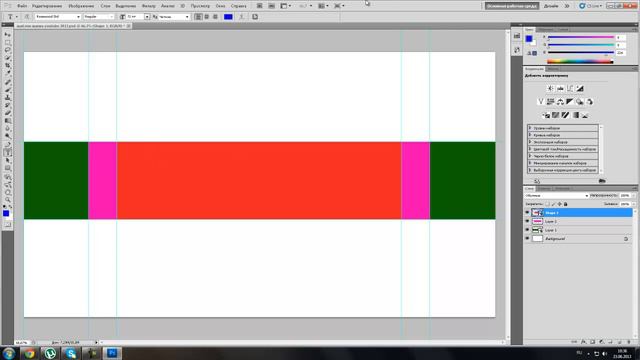The width and height of the screenshot is (640, 360).
Task: Select the Eraser tool
Action: click(7, 113)
